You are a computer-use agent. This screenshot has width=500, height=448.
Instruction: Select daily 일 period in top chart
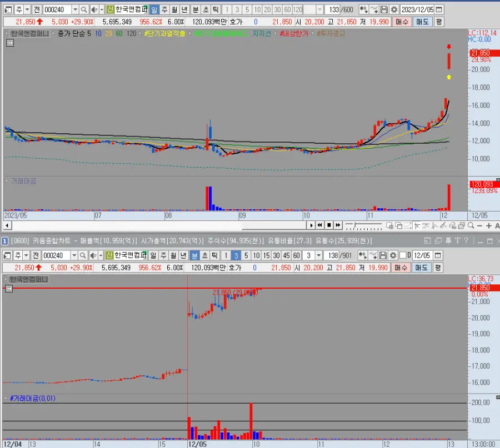(x=154, y=9)
